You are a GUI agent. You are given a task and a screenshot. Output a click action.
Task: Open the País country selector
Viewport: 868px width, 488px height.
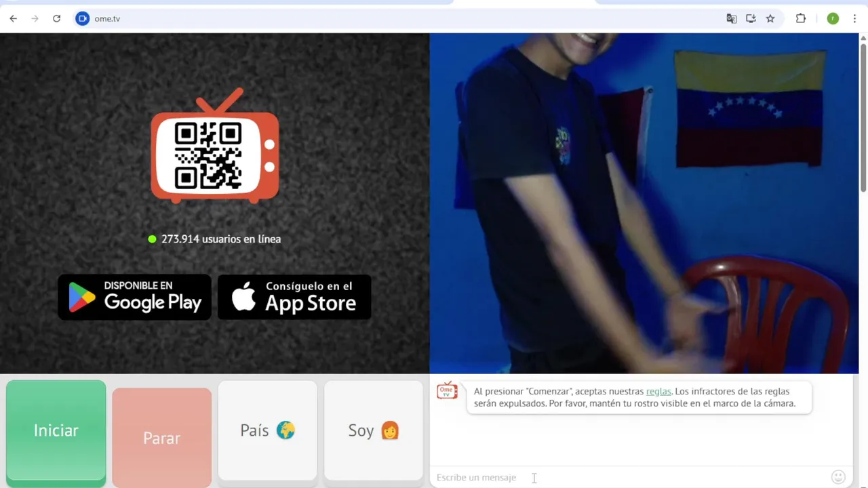coord(267,430)
